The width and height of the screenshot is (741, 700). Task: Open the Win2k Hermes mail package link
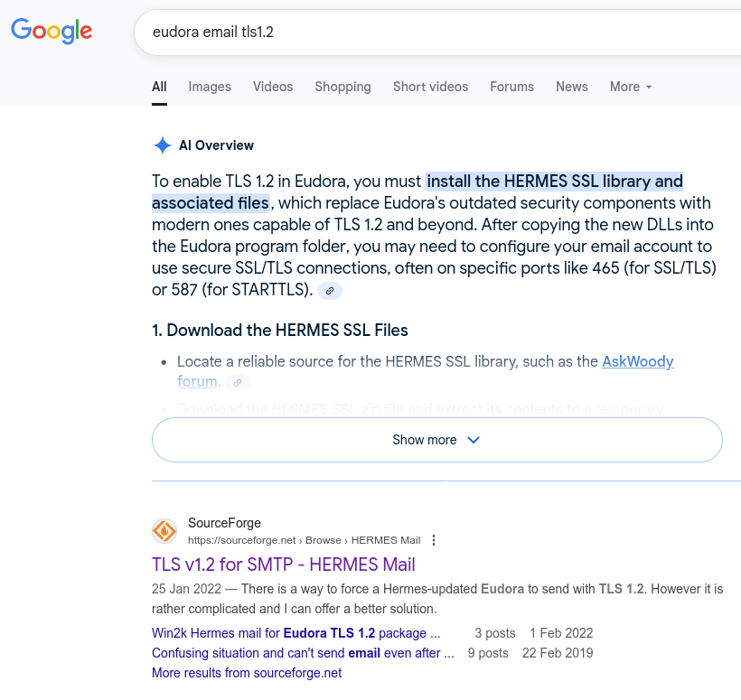(x=295, y=632)
